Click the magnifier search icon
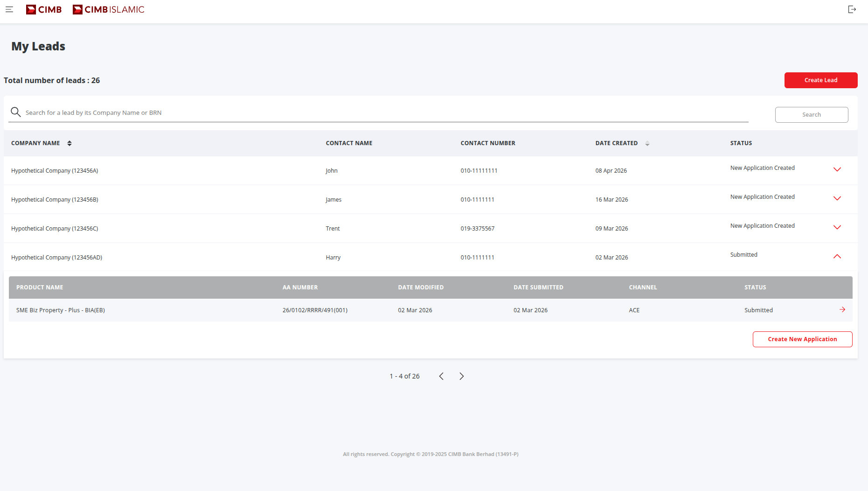The image size is (868, 491). (16, 112)
